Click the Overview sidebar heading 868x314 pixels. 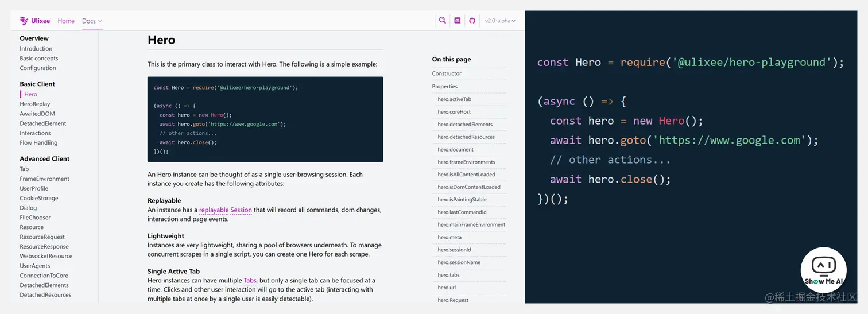(34, 38)
